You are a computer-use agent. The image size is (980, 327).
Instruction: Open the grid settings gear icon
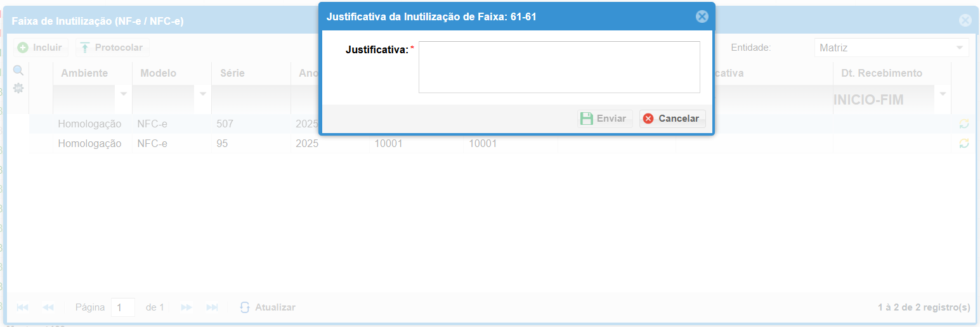(x=18, y=88)
